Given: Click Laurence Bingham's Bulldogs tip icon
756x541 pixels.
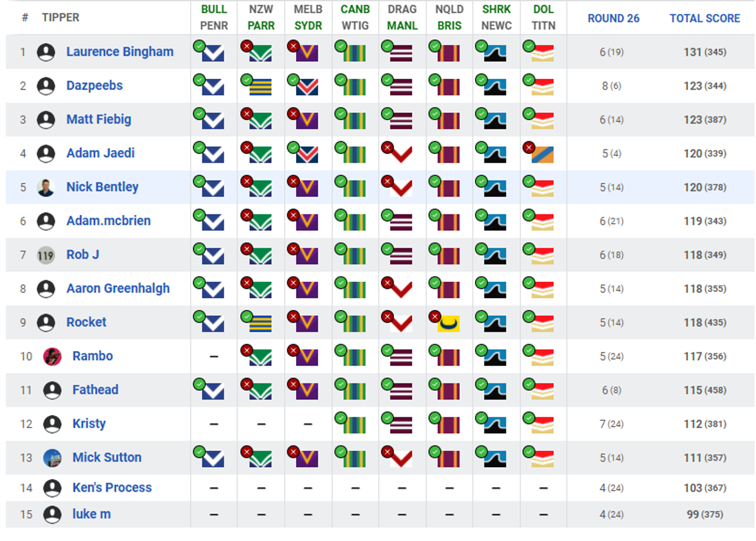Looking at the screenshot, I should (x=213, y=52).
